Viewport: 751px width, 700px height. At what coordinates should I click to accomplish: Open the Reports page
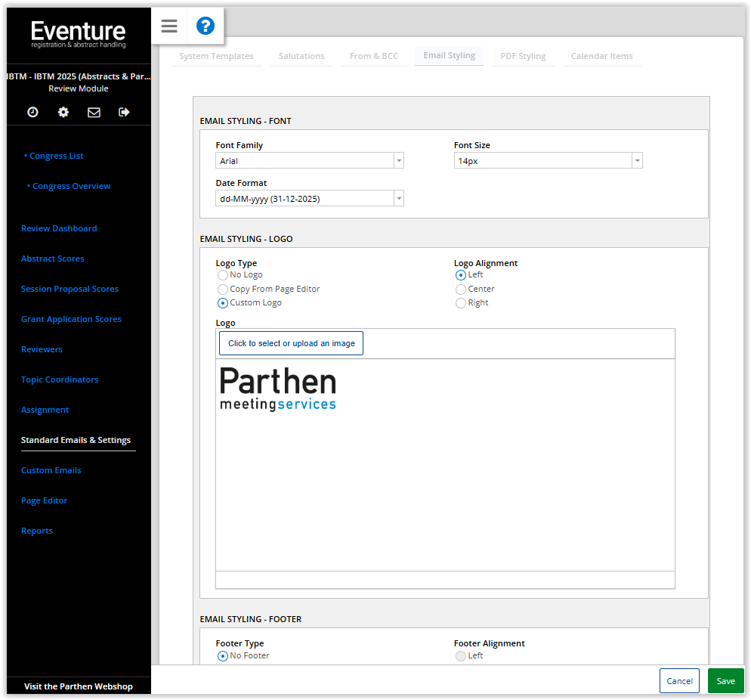37,531
